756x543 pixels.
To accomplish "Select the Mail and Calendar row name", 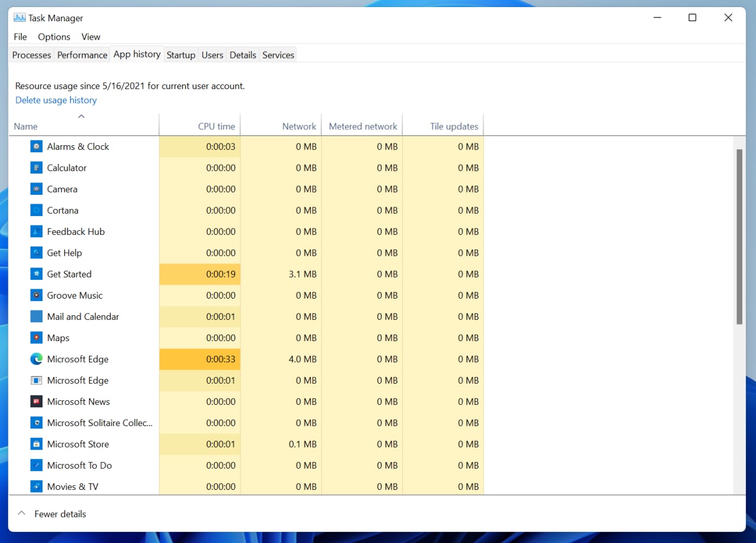I will point(83,316).
